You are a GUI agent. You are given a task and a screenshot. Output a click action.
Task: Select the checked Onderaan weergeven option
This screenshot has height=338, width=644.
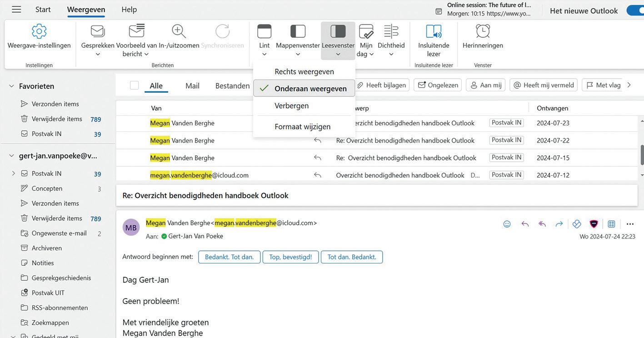[x=304, y=88]
